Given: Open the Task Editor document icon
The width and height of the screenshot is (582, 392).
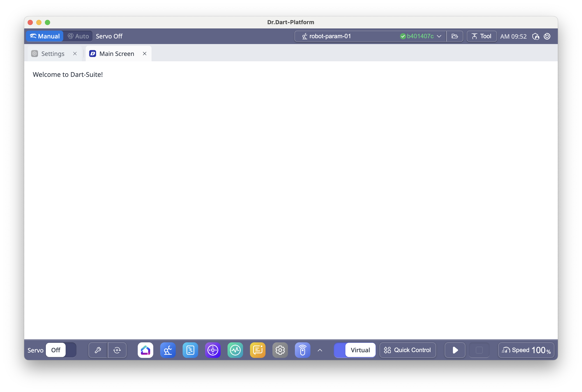Looking at the screenshot, I should (190, 350).
